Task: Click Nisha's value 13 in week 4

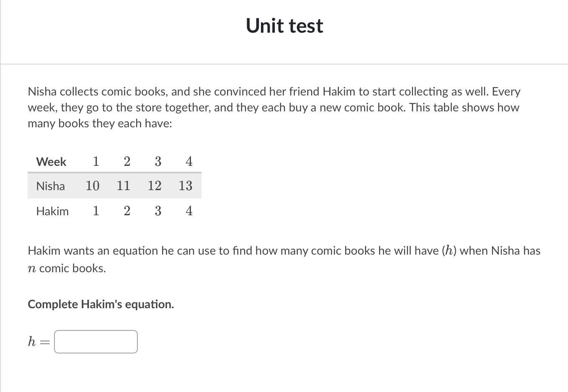Action: pyautogui.click(x=186, y=186)
